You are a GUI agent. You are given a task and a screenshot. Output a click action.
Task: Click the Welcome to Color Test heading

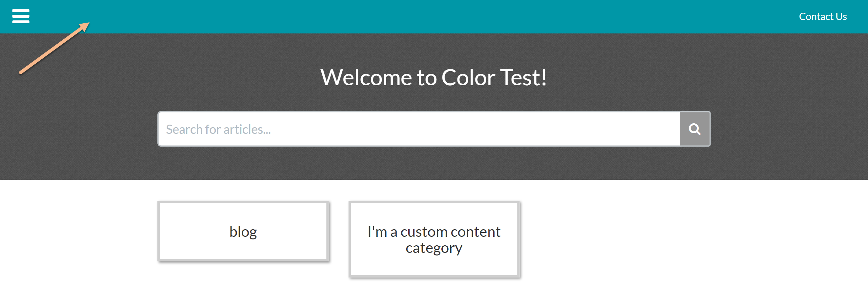[x=434, y=78]
